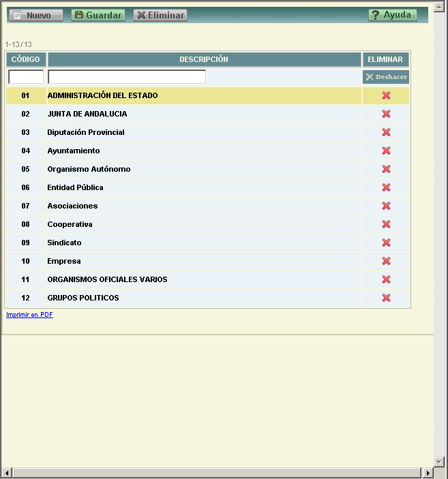Click the red X for Ayuntamiento row

pyautogui.click(x=386, y=151)
